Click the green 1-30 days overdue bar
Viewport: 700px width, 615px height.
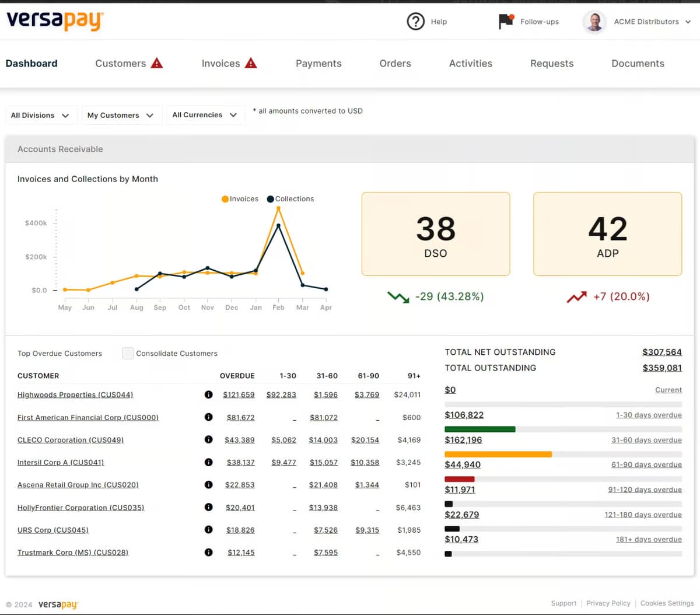480,429
